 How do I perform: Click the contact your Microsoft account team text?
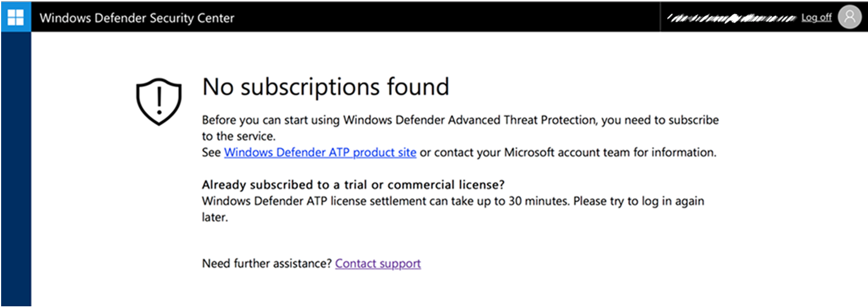click(519, 152)
